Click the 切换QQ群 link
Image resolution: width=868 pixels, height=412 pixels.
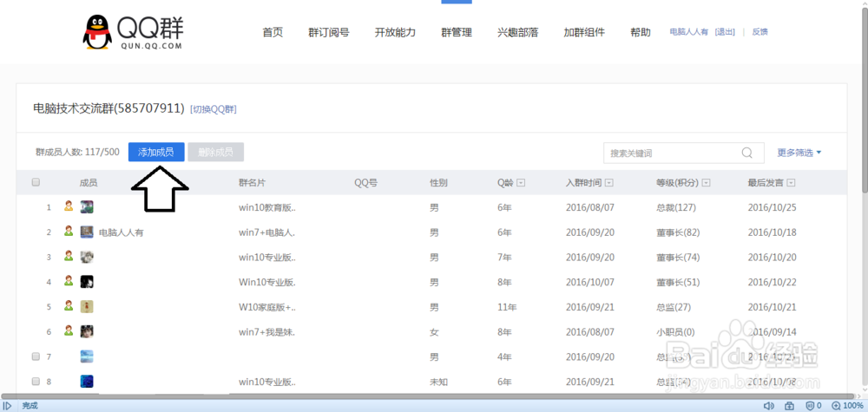point(214,109)
